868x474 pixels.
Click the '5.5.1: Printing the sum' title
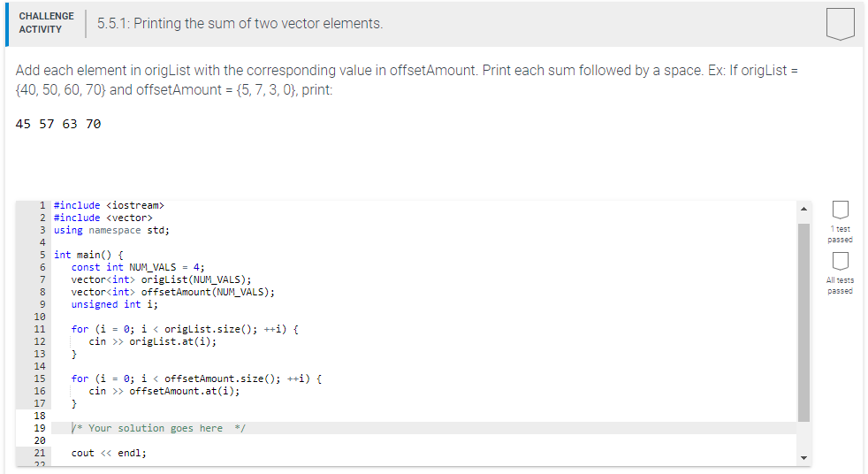240,23
